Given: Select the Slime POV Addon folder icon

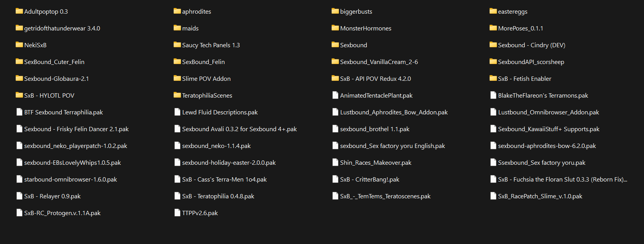Looking at the screenshot, I should [177, 78].
